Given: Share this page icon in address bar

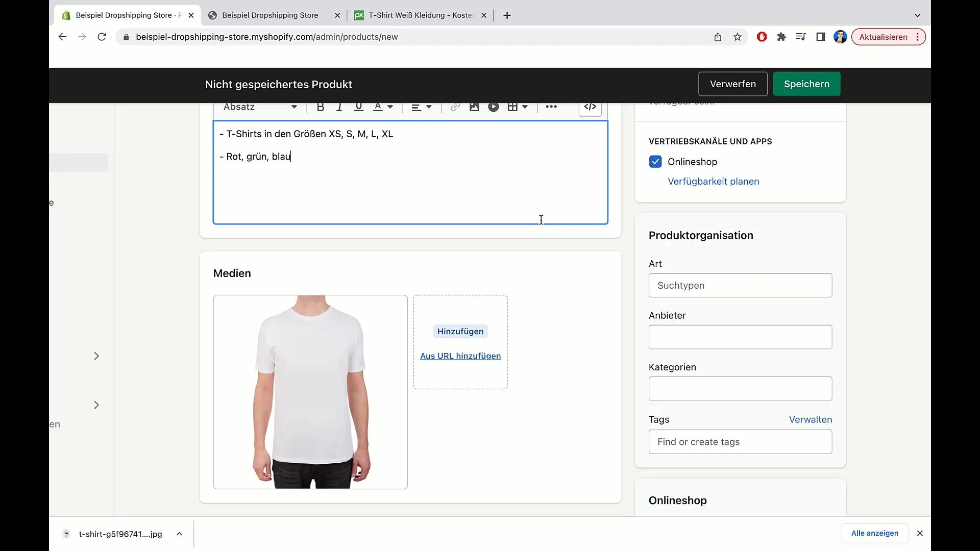Looking at the screenshot, I should [718, 37].
